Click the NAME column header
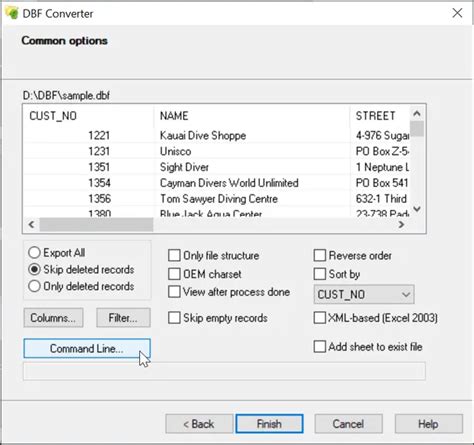 click(252, 116)
